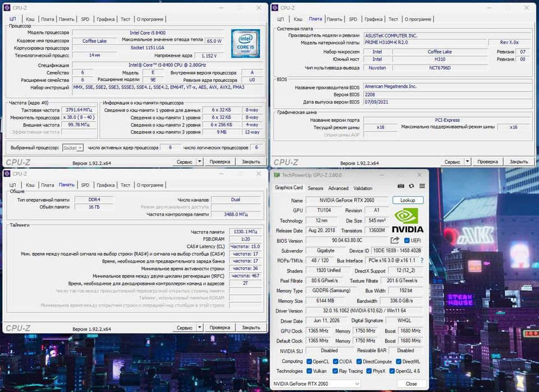Screen dimensions: 539x392
Task: Click the question mark next to Bus Interface
Action: click(422, 261)
